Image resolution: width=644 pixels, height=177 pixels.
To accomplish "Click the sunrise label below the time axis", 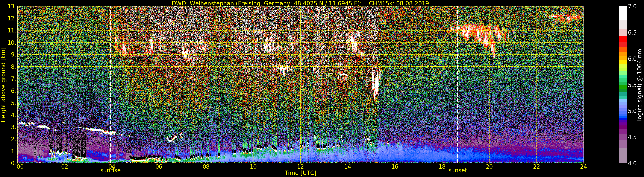I will coord(110,171).
